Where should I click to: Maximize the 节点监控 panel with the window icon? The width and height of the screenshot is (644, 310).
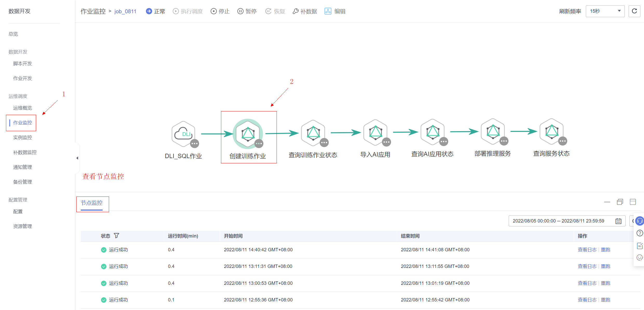(x=633, y=202)
